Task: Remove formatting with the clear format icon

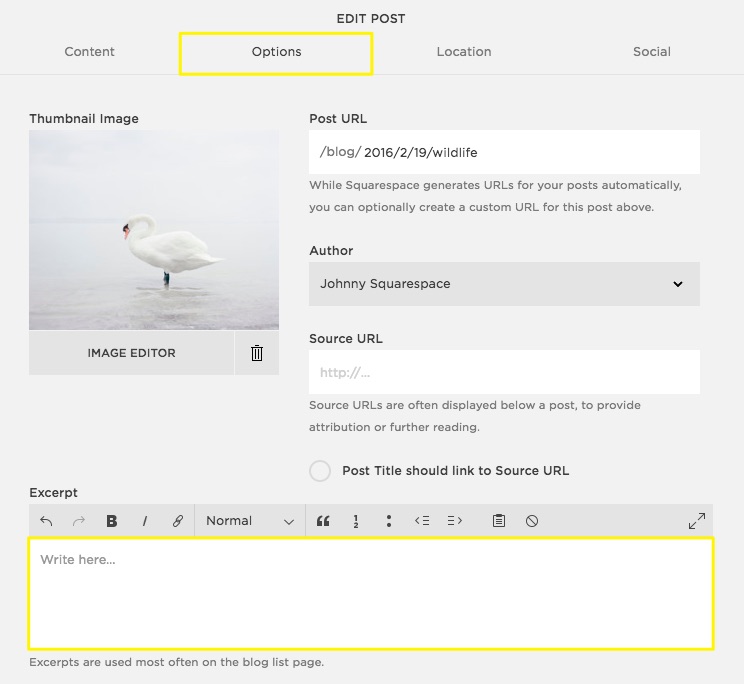Action: pyautogui.click(x=532, y=521)
